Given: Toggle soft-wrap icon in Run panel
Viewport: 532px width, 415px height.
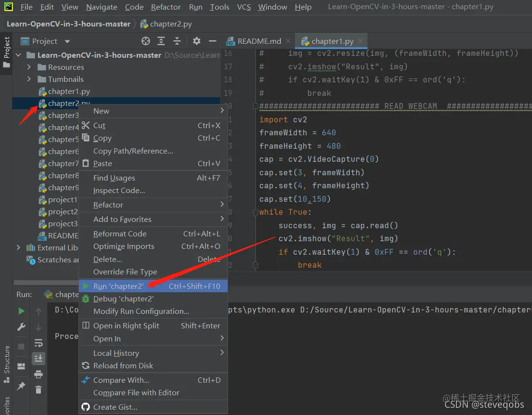Looking at the screenshot, I should point(38,343).
